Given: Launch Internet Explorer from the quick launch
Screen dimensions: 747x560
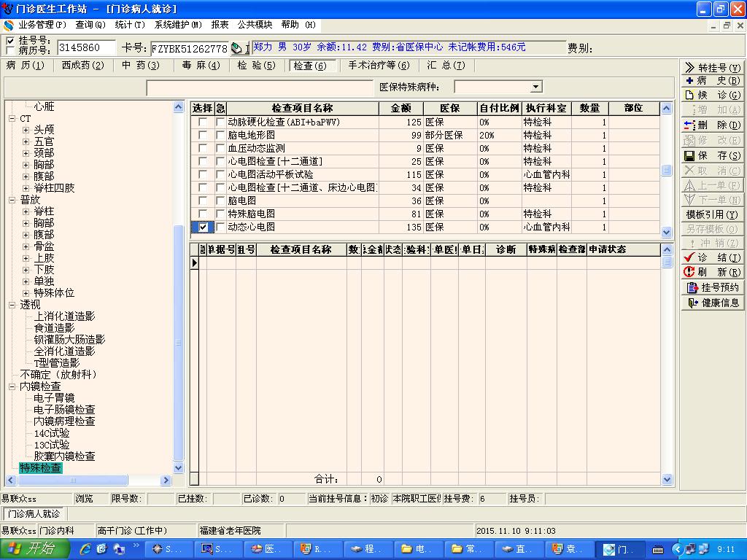Looking at the screenshot, I should [x=86, y=549].
